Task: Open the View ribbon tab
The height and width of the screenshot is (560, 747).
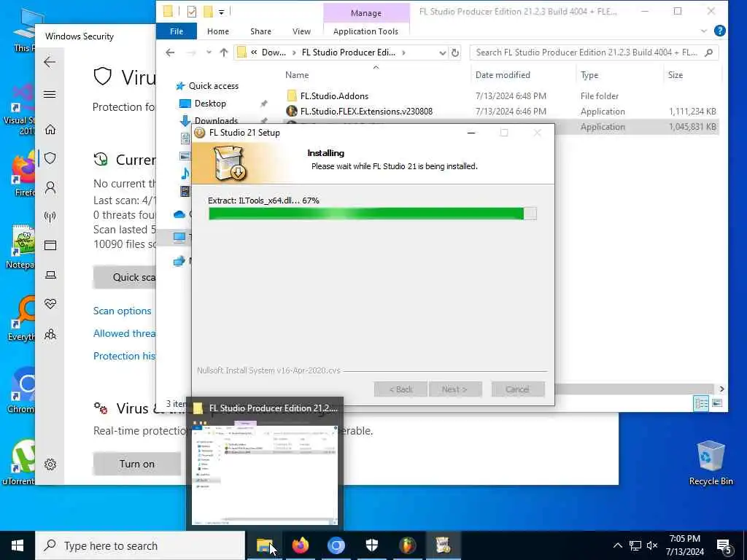Action: click(x=301, y=31)
